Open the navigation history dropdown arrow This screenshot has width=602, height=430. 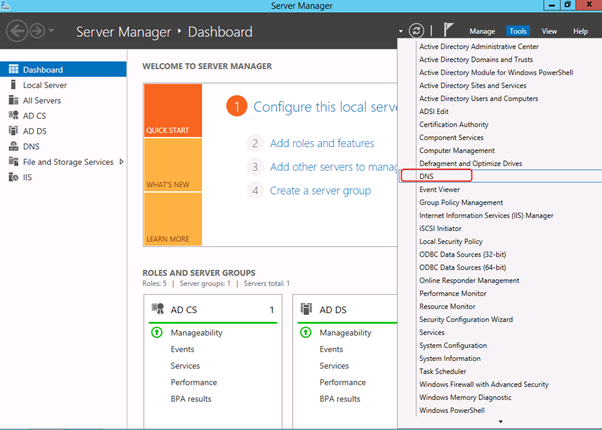(x=51, y=30)
